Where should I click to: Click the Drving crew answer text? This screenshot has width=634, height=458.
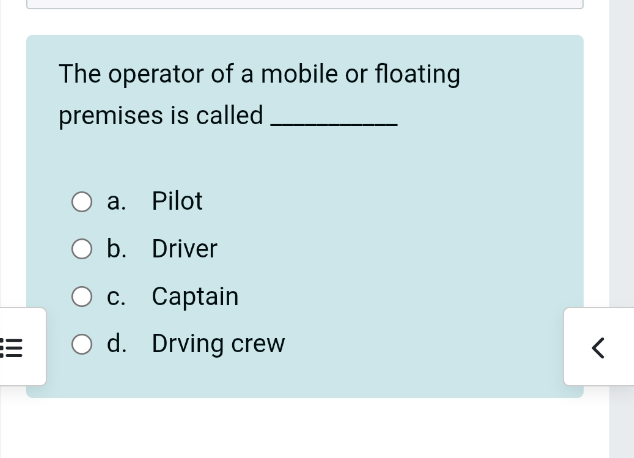click(x=218, y=344)
